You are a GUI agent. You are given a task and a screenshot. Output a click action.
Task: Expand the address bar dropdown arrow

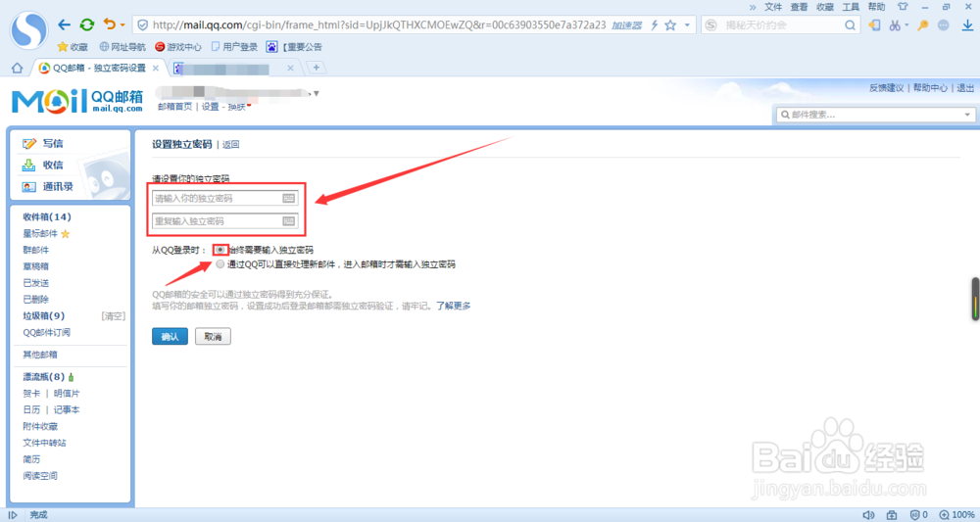click(687, 25)
